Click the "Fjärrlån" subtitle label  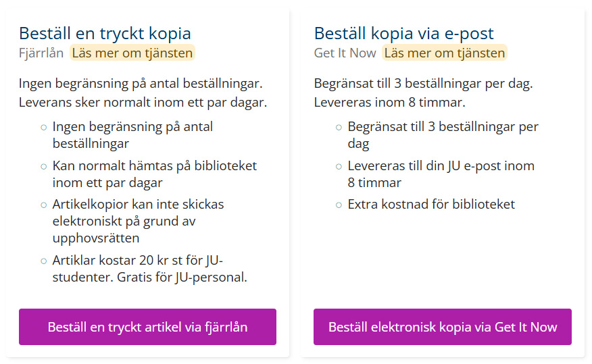pos(41,53)
